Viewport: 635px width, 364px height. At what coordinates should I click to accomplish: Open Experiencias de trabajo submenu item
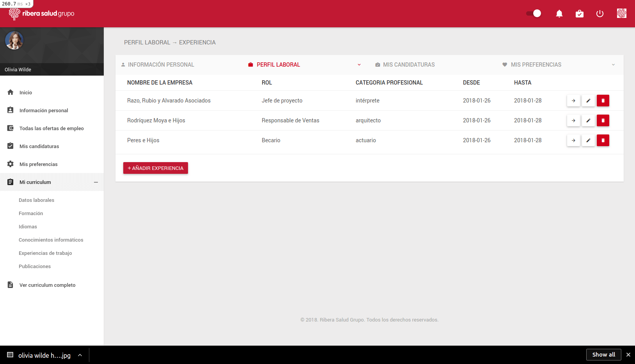coord(45,253)
